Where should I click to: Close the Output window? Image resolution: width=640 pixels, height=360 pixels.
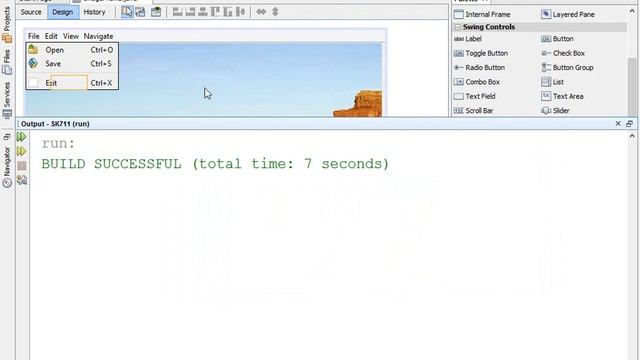(x=618, y=124)
